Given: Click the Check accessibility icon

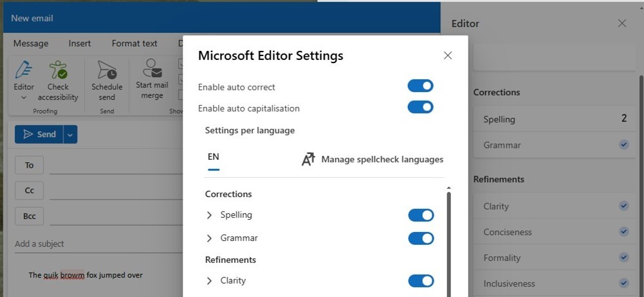Looking at the screenshot, I should (x=58, y=70).
